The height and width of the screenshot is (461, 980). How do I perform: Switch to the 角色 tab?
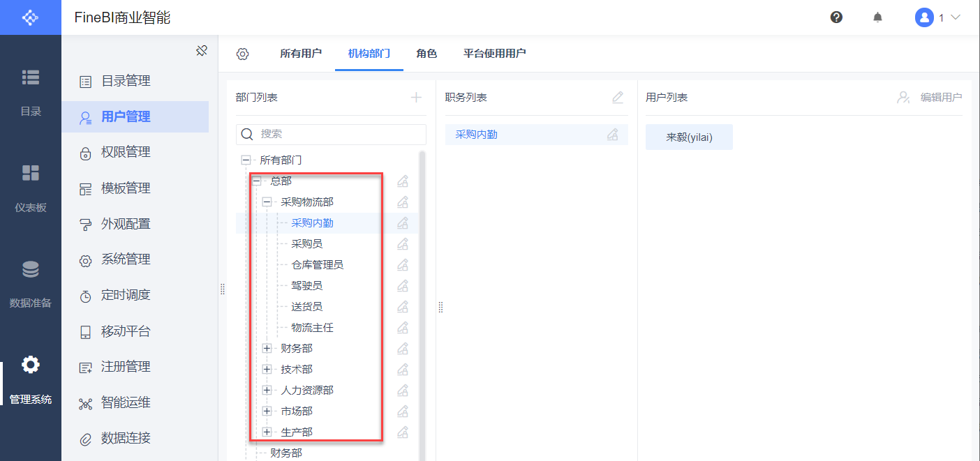coord(426,54)
